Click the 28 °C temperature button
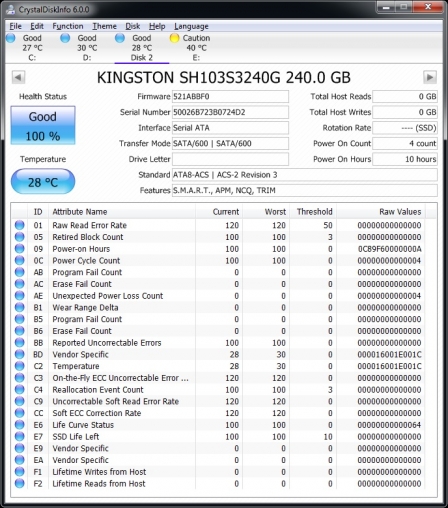The height and width of the screenshot is (508, 448). (x=43, y=182)
